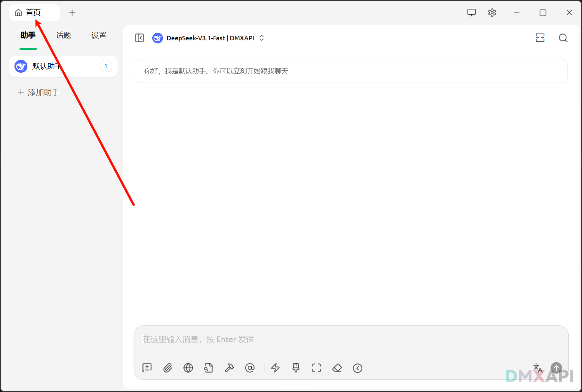Click the 添加助手 button
This screenshot has width=582, height=392.
[39, 92]
